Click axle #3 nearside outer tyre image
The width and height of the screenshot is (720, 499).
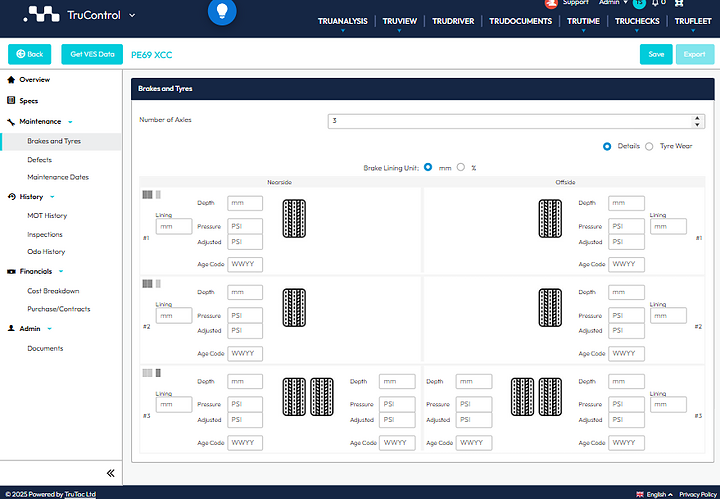coord(294,397)
